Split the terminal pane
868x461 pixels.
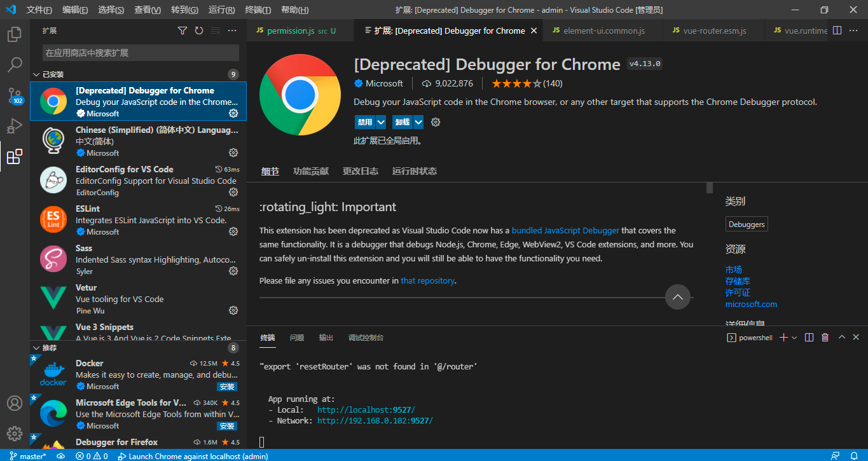click(x=809, y=338)
